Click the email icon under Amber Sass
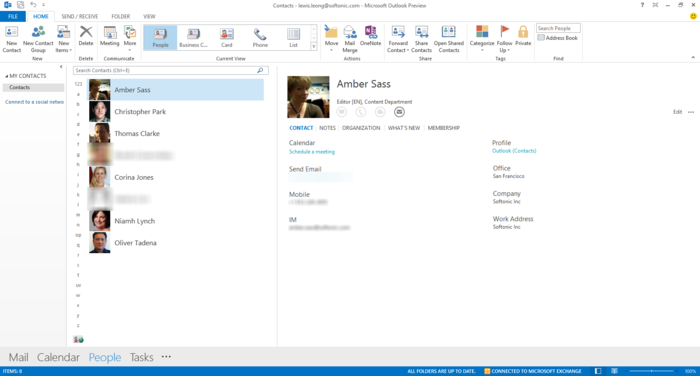 pos(399,112)
